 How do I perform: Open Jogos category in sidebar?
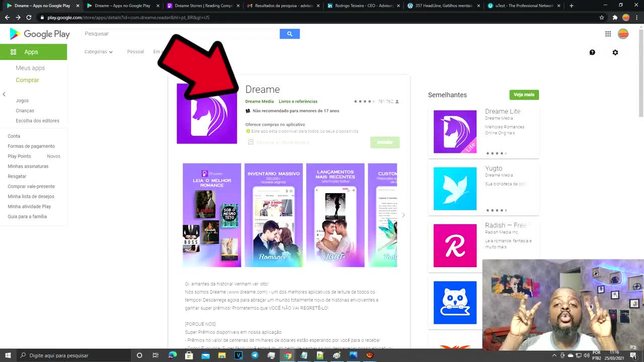[22, 101]
